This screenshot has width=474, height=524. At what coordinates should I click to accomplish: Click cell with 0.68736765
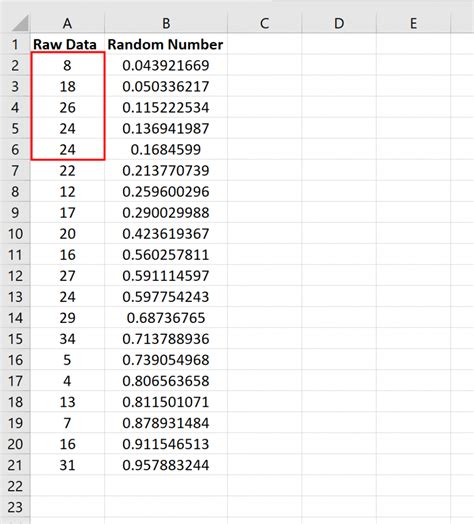point(166,317)
